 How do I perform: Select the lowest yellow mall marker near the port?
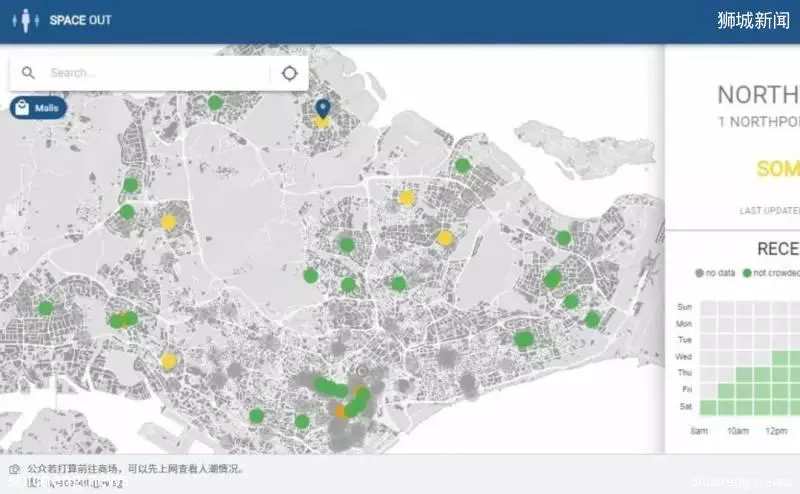(168, 361)
